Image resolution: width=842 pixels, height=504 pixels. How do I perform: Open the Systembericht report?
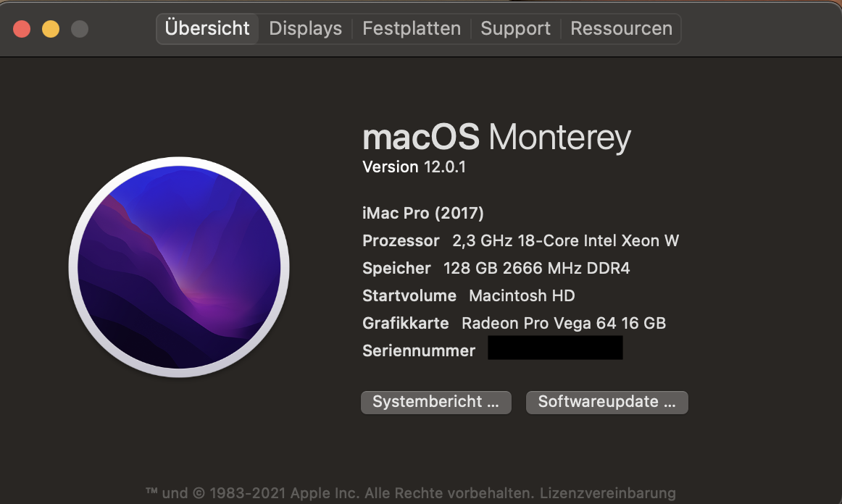tap(435, 402)
